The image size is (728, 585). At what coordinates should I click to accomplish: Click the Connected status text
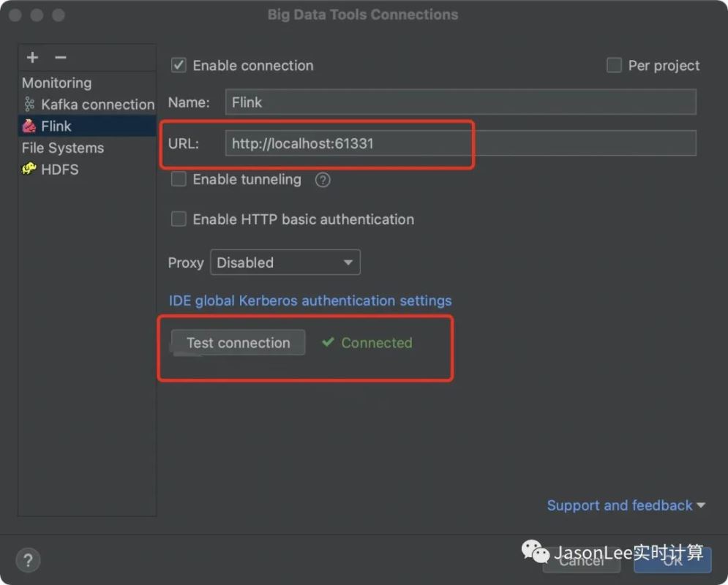tap(377, 342)
